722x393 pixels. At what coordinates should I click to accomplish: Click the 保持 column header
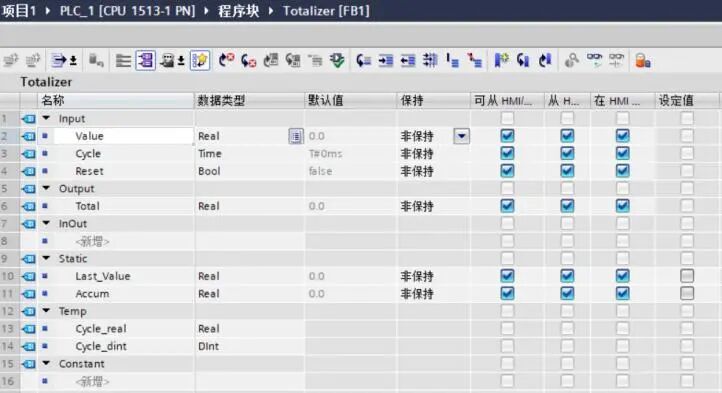pos(433,100)
